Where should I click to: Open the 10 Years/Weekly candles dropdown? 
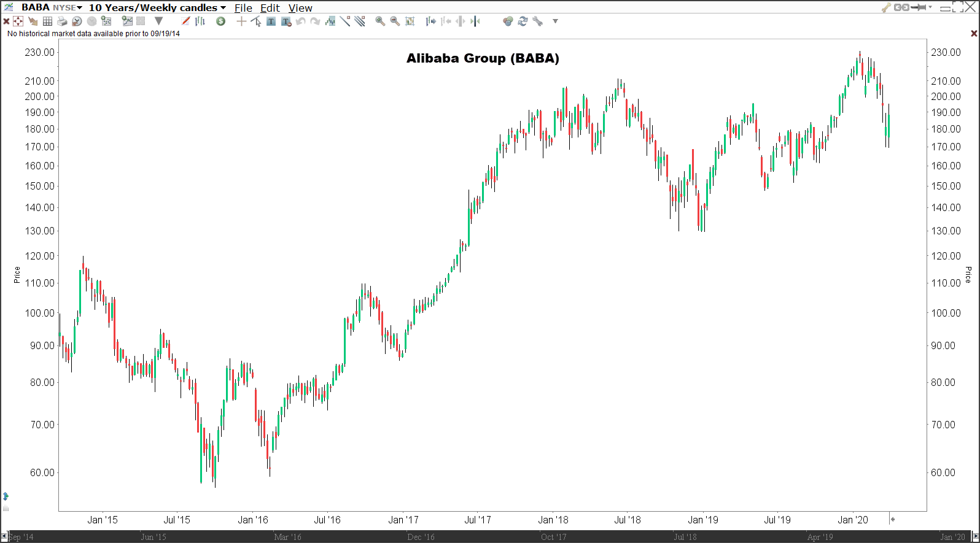157,7
